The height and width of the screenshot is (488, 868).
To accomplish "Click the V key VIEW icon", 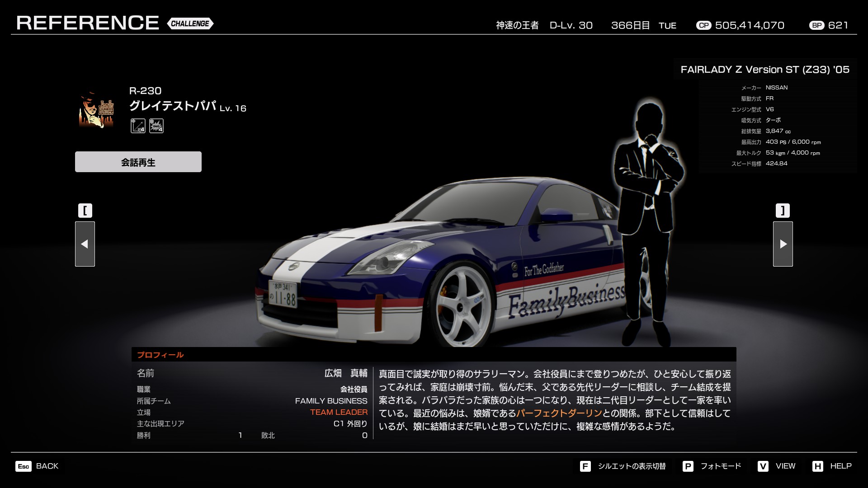I will [763, 466].
